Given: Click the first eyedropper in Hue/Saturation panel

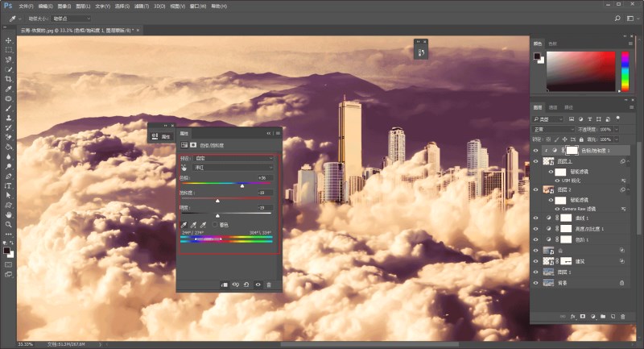Looking at the screenshot, I should (x=184, y=225).
